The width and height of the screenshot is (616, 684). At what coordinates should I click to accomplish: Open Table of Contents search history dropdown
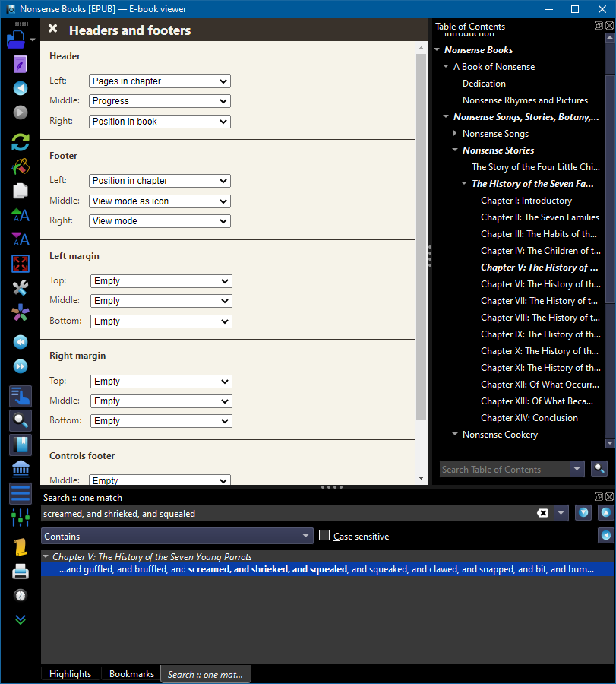pos(577,469)
